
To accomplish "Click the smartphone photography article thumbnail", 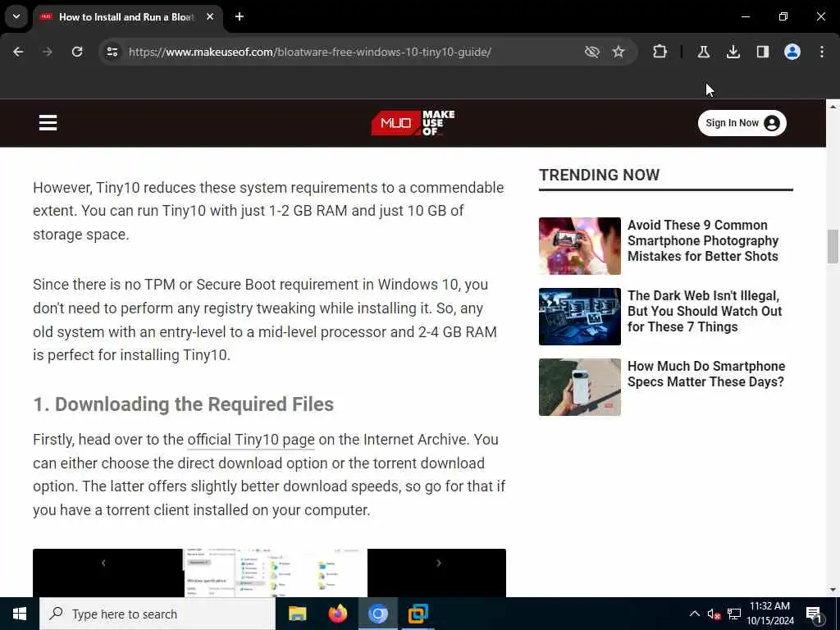I will coord(580,246).
